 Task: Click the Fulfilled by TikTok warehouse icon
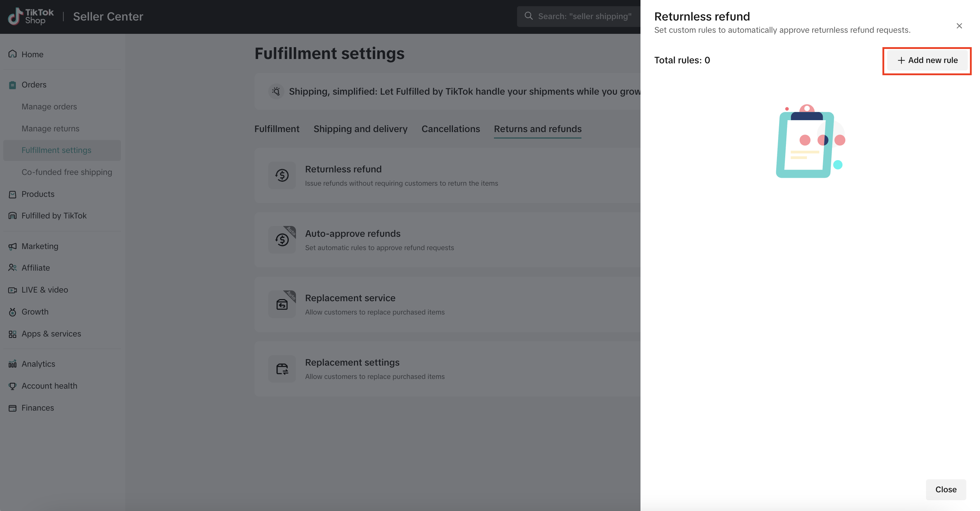13,216
